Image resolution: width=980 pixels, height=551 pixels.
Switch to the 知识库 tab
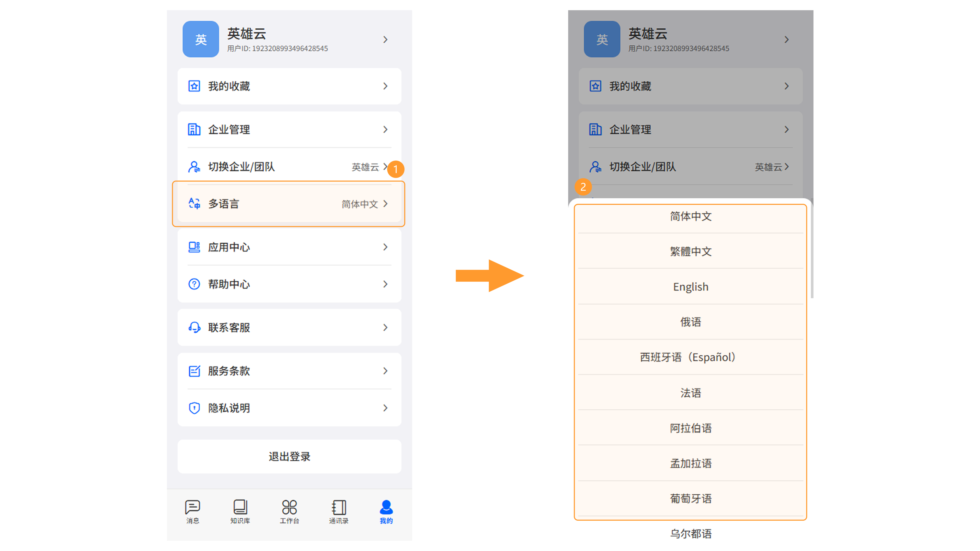(240, 512)
